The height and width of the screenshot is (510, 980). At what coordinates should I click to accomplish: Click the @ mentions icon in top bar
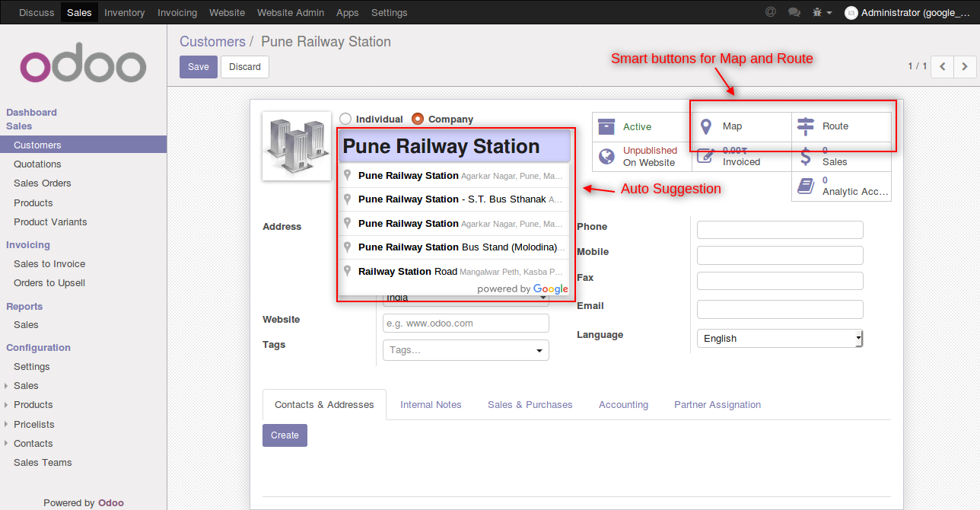click(769, 12)
